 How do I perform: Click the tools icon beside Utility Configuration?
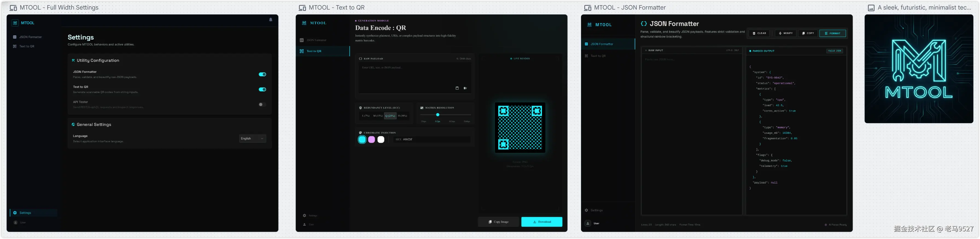click(74, 60)
